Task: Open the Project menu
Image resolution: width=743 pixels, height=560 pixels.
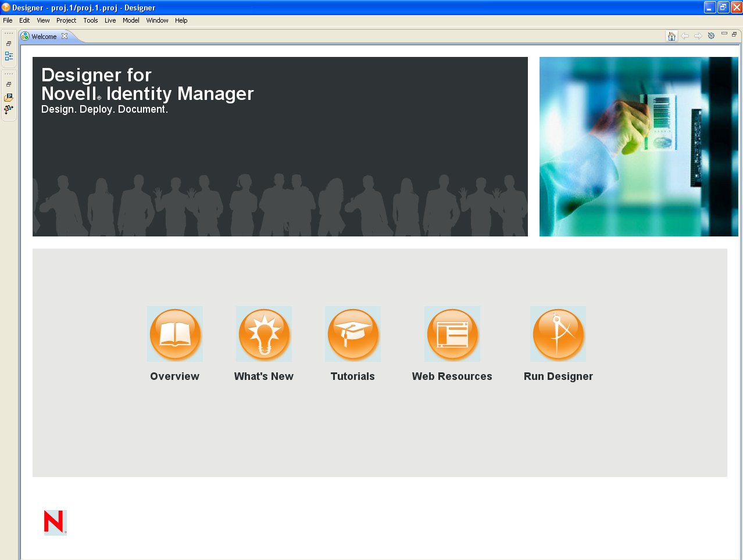Action: [x=66, y=20]
